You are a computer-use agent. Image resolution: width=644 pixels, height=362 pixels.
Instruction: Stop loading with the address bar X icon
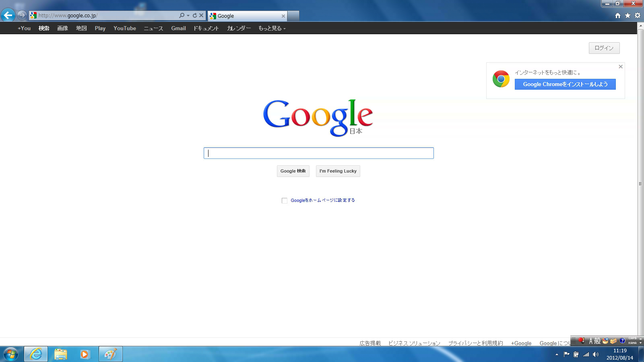(x=201, y=15)
